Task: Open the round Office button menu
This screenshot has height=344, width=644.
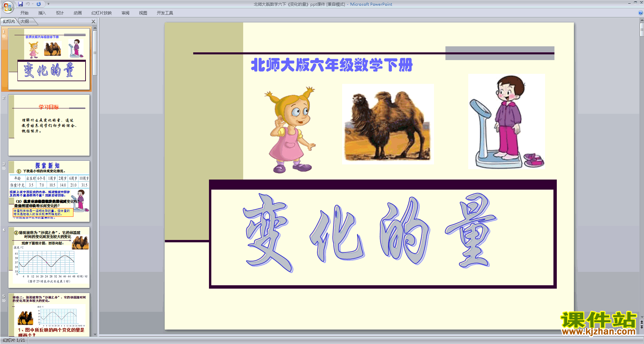Action: (x=7, y=6)
